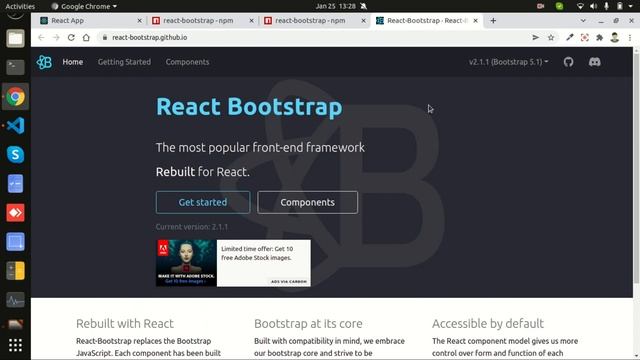Click the Wi-Fi network icon

click(580, 6)
